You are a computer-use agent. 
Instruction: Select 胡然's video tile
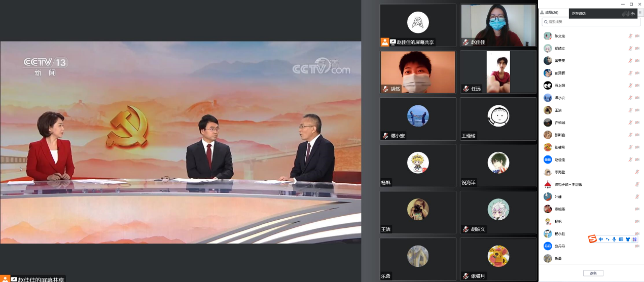(x=418, y=72)
